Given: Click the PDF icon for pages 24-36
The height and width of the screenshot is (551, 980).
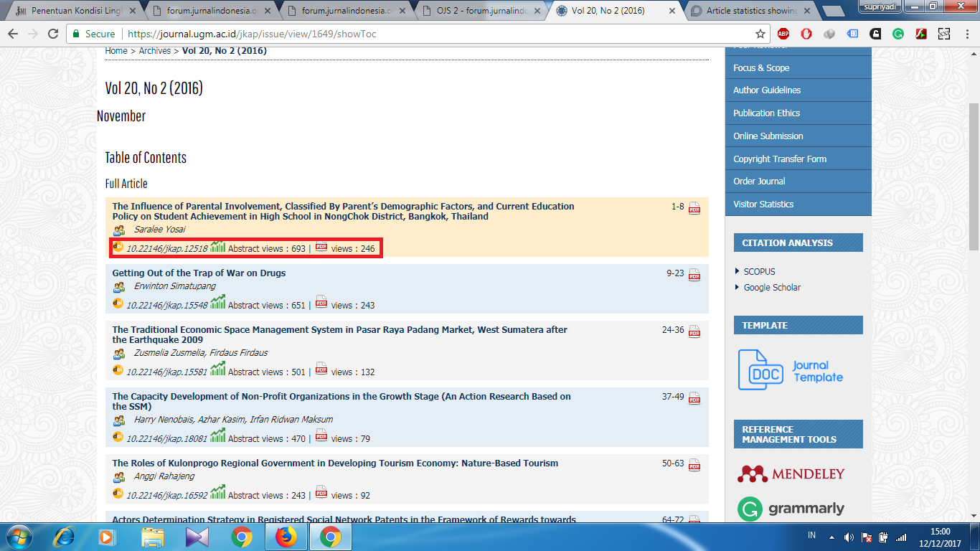Looking at the screenshot, I should tap(694, 331).
